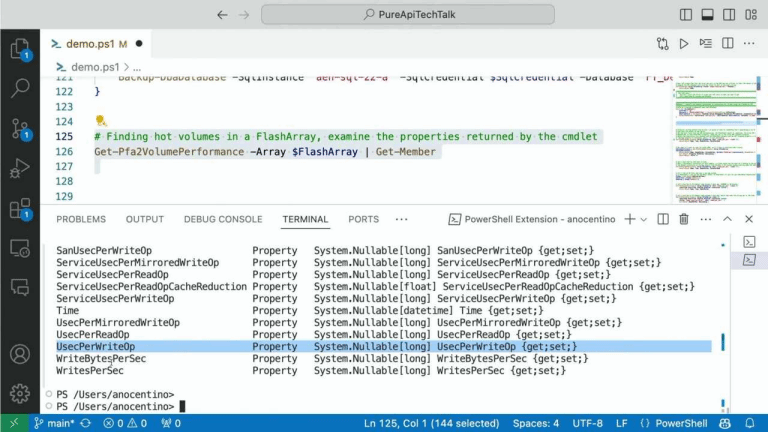The image size is (768, 432).
Task: Toggle the bottom panel visibility
Action: point(707,14)
